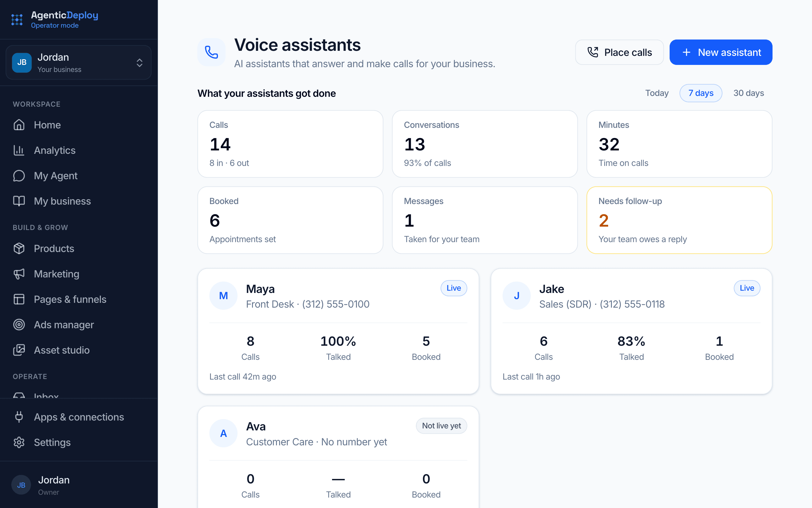This screenshot has height=508, width=812.
Task: Click Jake's '83%' Talked value
Action: click(x=631, y=341)
